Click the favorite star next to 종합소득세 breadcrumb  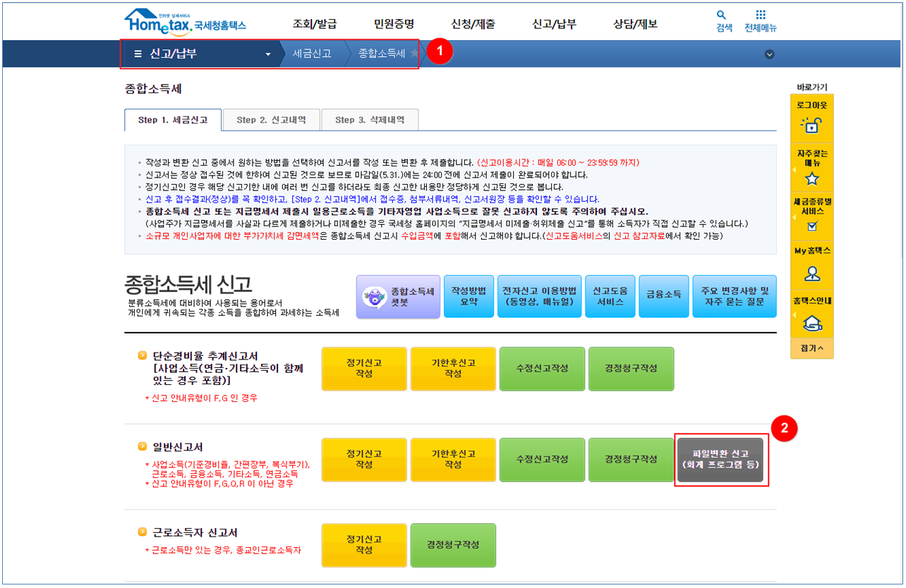(x=414, y=54)
